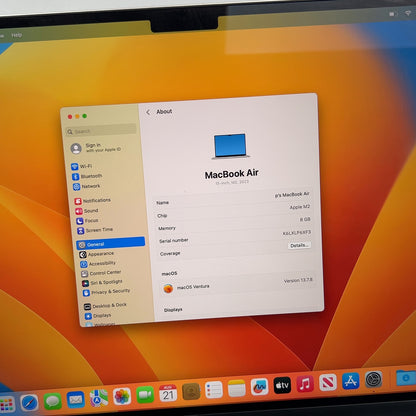This screenshot has width=416, height=416.
Task: Select Privacy & Security in sidebar
Action: 106,292
